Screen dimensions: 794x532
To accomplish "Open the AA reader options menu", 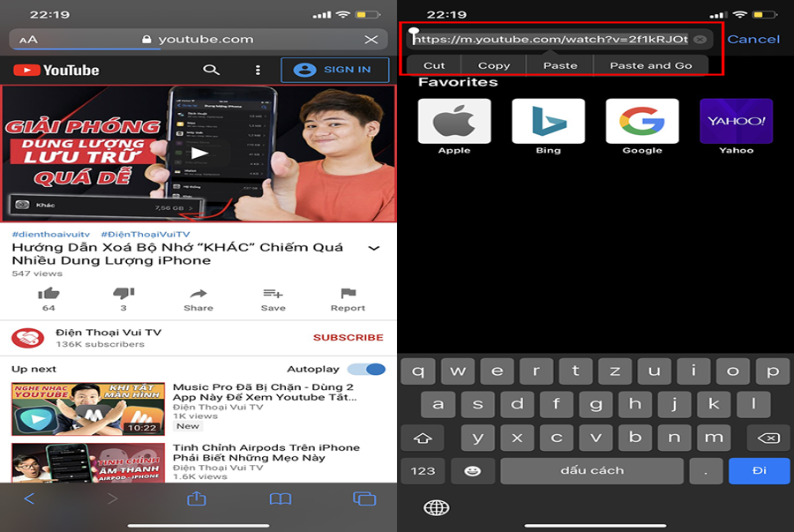I will point(28,40).
